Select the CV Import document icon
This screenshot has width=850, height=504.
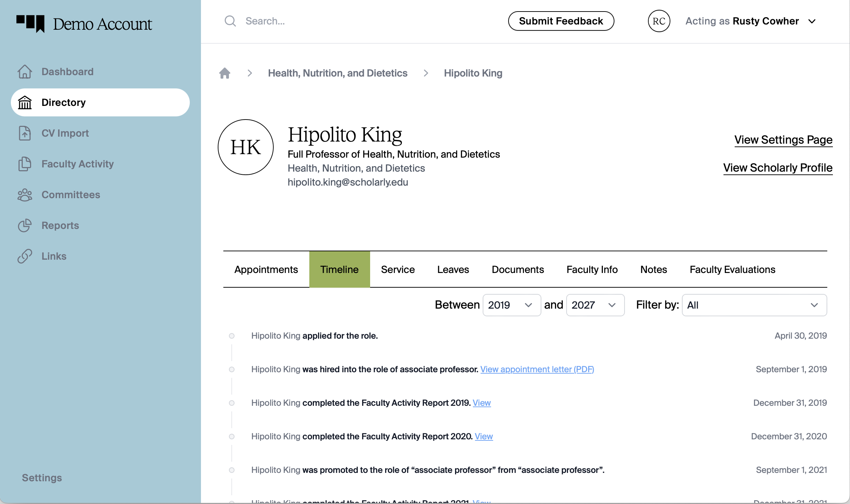pyautogui.click(x=24, y=133)
